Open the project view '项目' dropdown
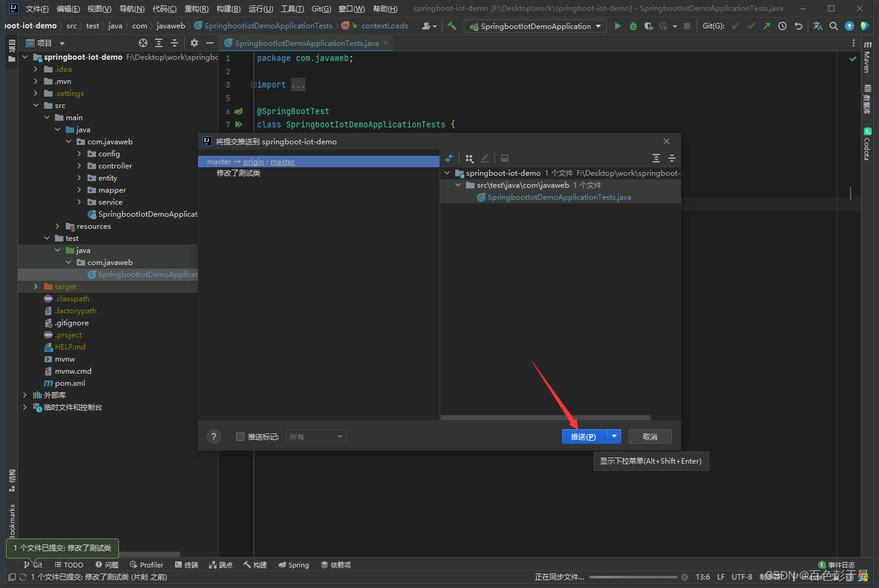This screenshot has width=879, height=588. point(45,43)
